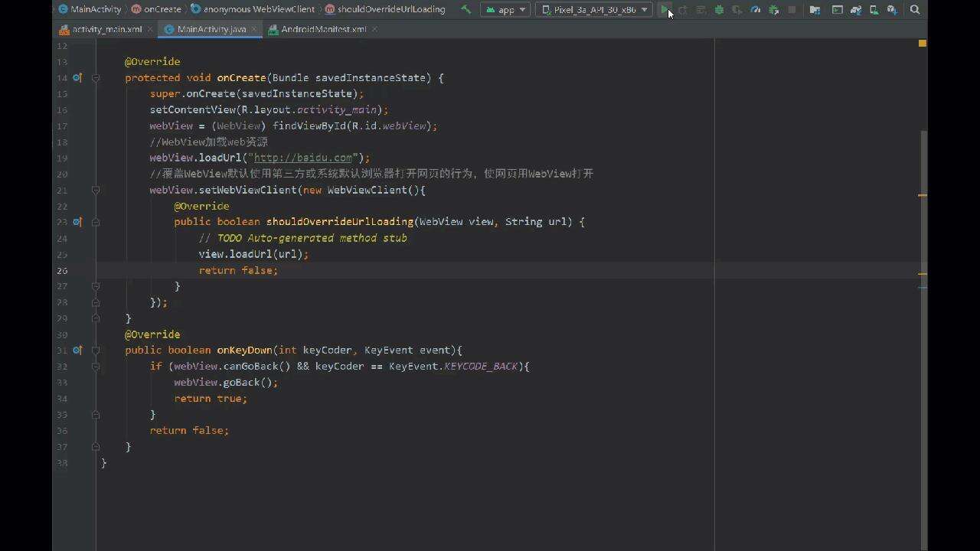980x551 pixels.
Task: Open the Profiler gauge icon
Action: pos(756,10)
